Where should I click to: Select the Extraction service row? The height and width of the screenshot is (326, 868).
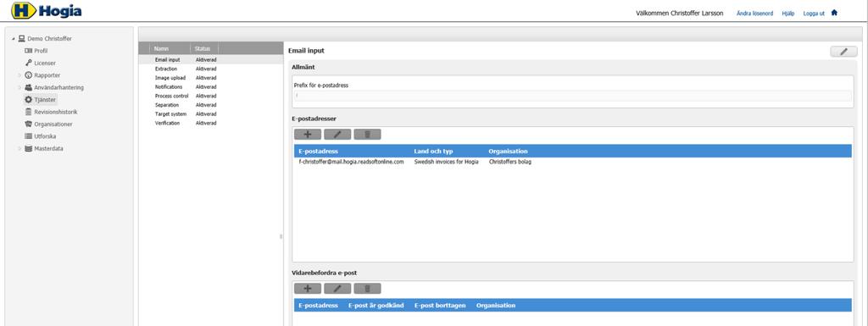(210, 69)
